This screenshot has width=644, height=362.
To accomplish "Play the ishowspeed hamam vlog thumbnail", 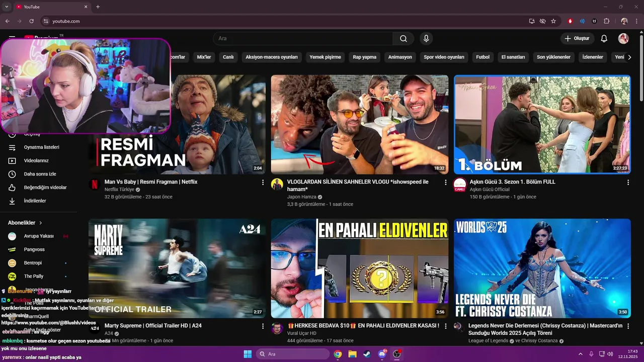I will 360,125.
